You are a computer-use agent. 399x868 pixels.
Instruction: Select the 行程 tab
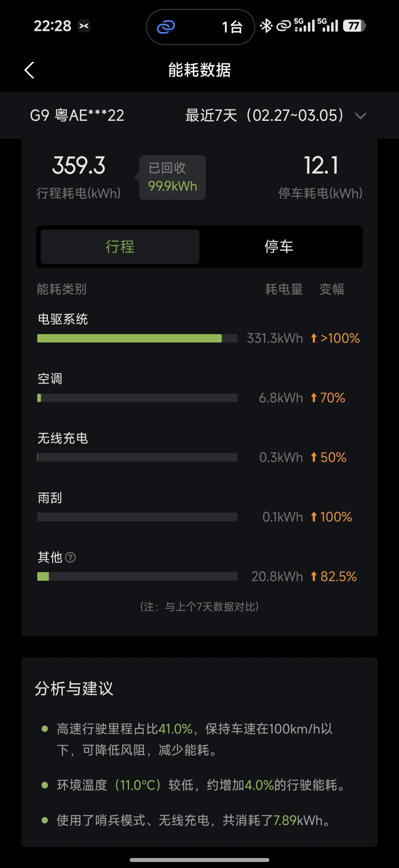120,247
